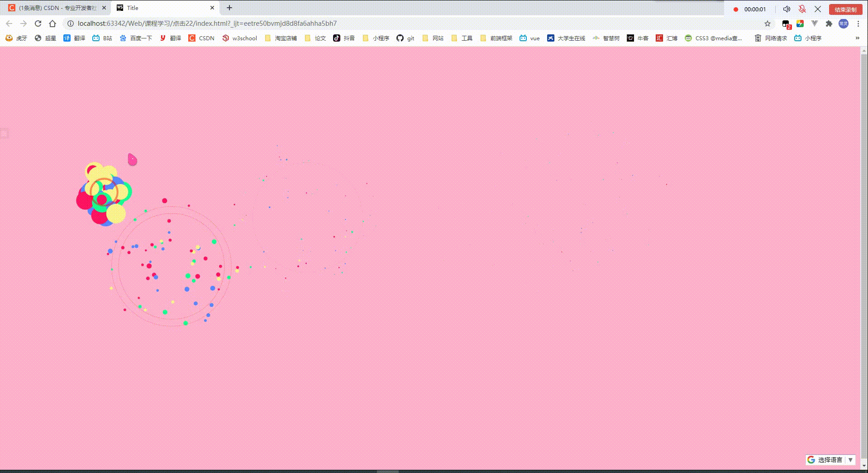The image size is (868, 473).
Task: Open the 智慧树 bookmark
Action: pyautogui.click(x=606, y=38)
